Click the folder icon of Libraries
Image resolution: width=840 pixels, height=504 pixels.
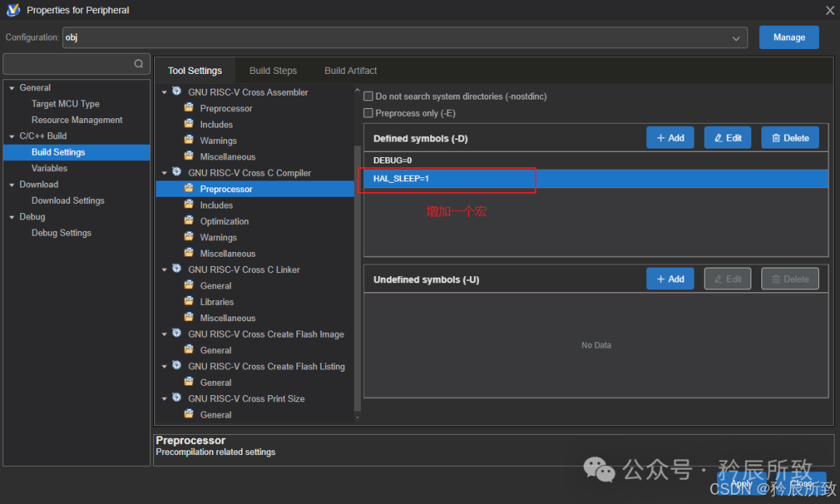[x=188, y=301]
